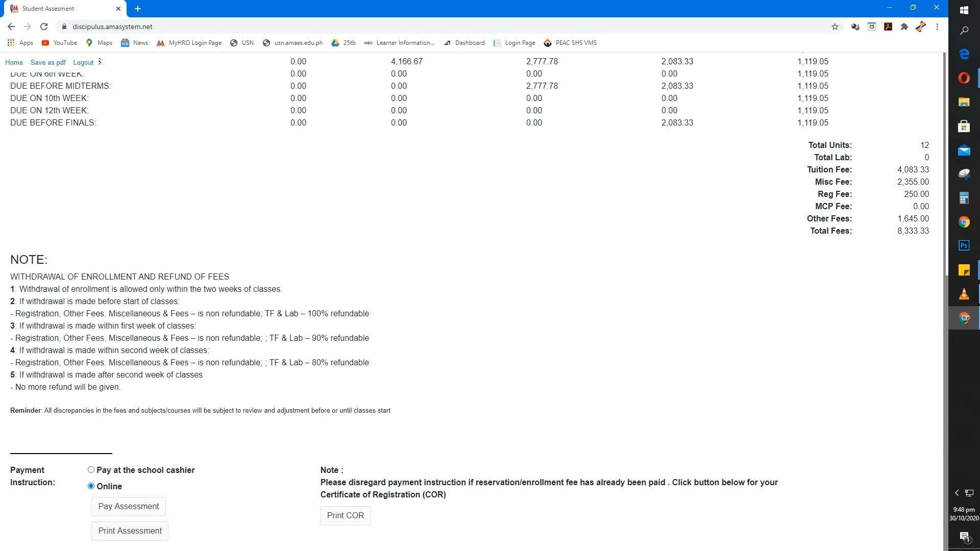
Task: Open the Maps bookmark
Action: coord(99,43)
